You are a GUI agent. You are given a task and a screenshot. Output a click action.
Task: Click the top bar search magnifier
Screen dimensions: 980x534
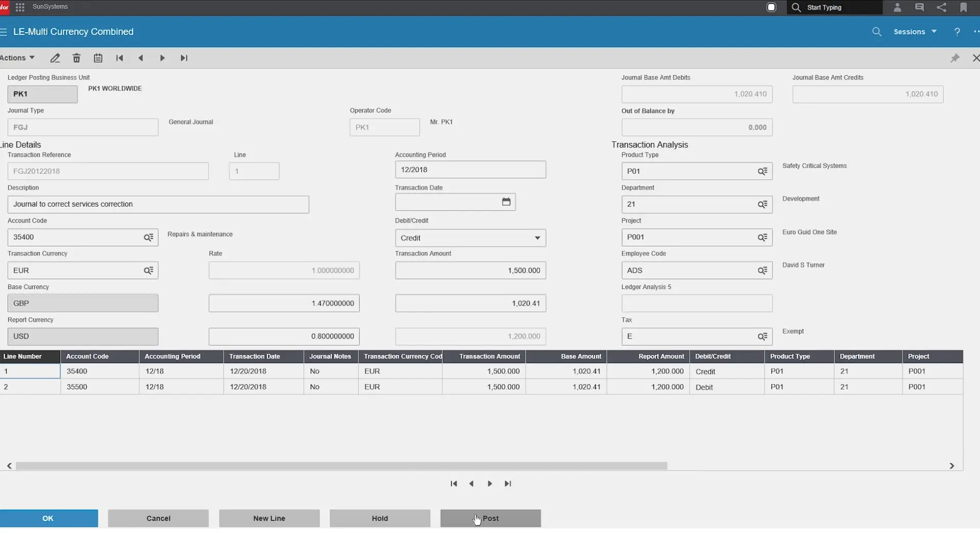796,7
